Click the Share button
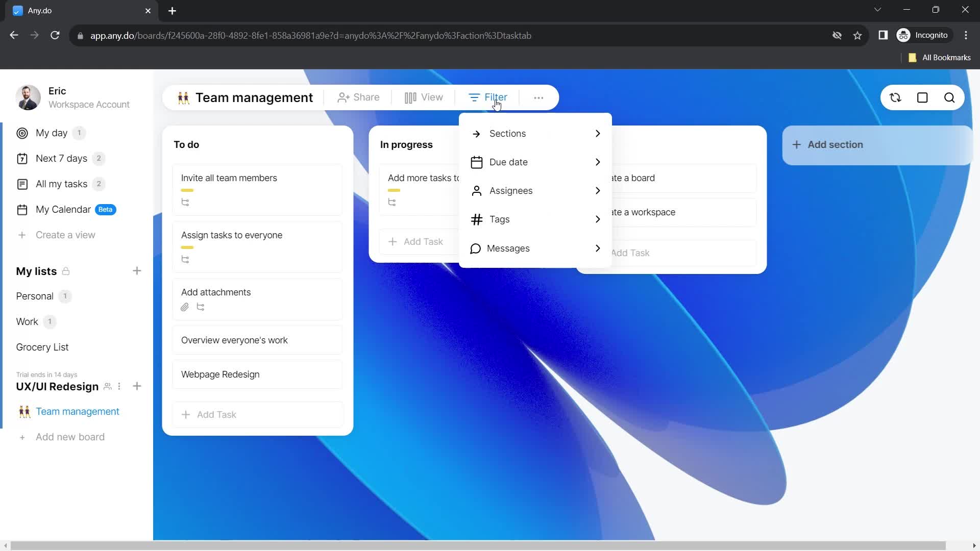This screenshot has width=980, height=551. tap(358, 97)
